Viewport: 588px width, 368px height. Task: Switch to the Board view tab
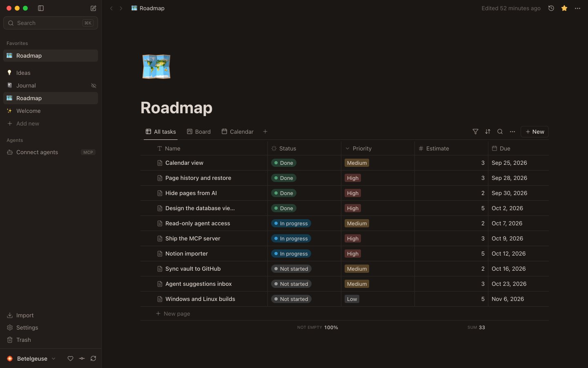199,132
